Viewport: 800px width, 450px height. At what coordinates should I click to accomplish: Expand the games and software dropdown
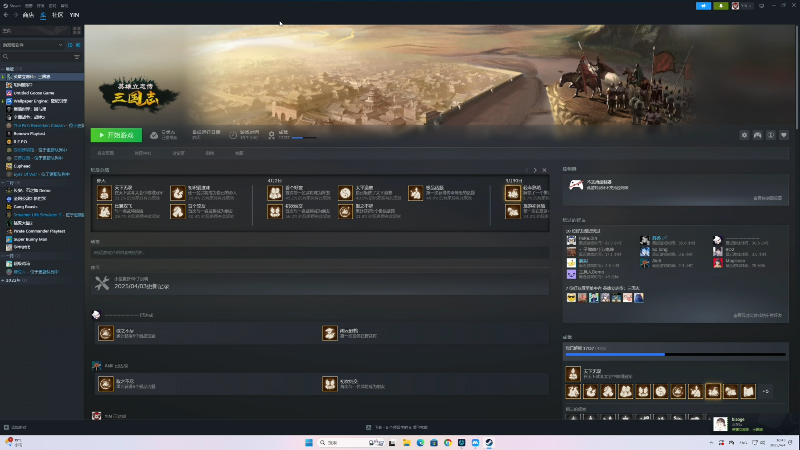coord(33,45)
